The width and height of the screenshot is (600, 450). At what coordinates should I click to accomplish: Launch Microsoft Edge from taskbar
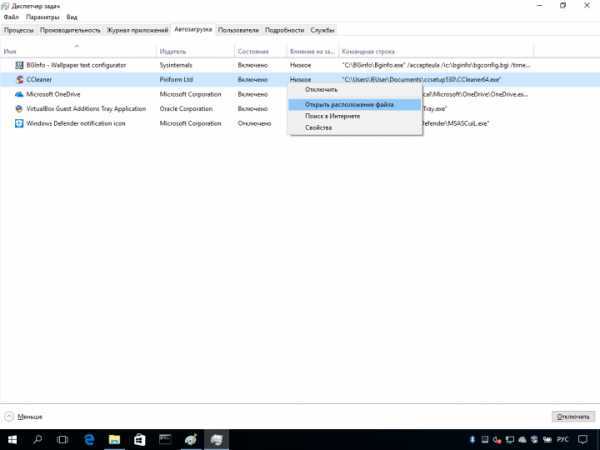[89, 440]
